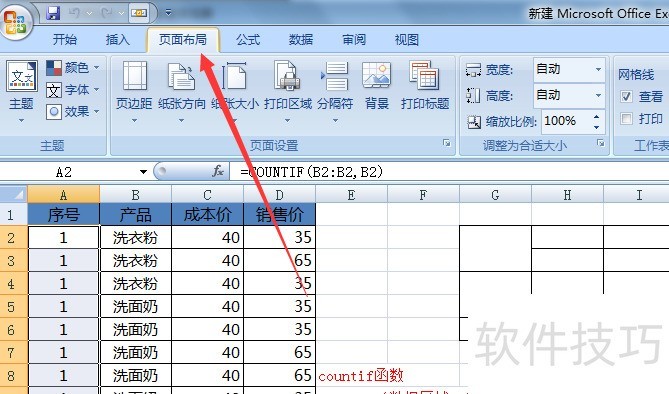Expand the 高度 height dropdown

[x=599, y=95]
